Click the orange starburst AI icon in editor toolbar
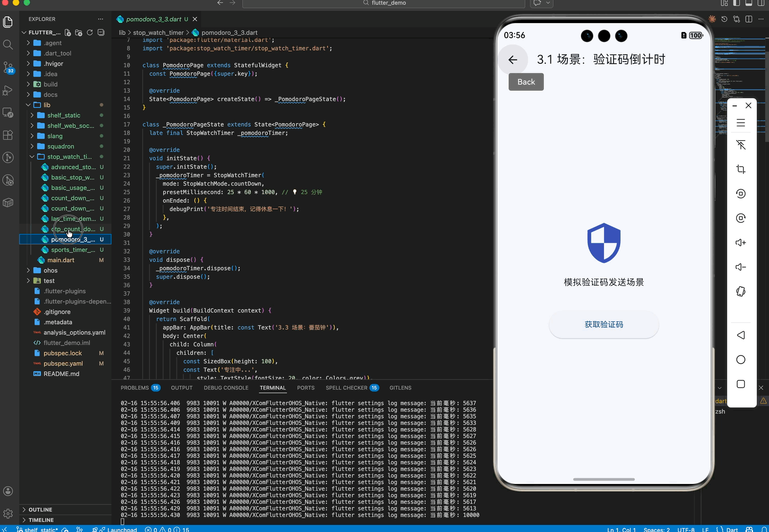769x532 pixels. pos(712,19)
